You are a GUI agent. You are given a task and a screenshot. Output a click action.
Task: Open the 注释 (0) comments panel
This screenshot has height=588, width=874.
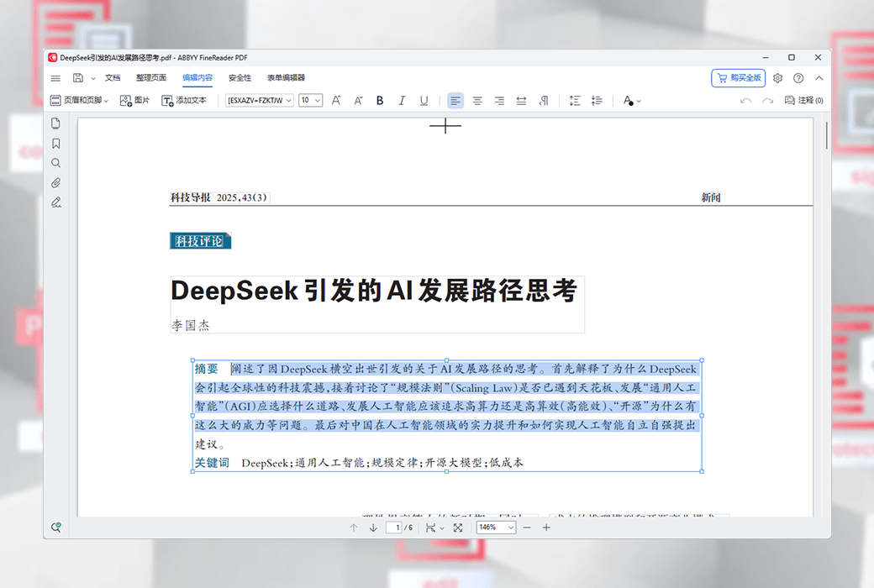(x=803, y=101)
